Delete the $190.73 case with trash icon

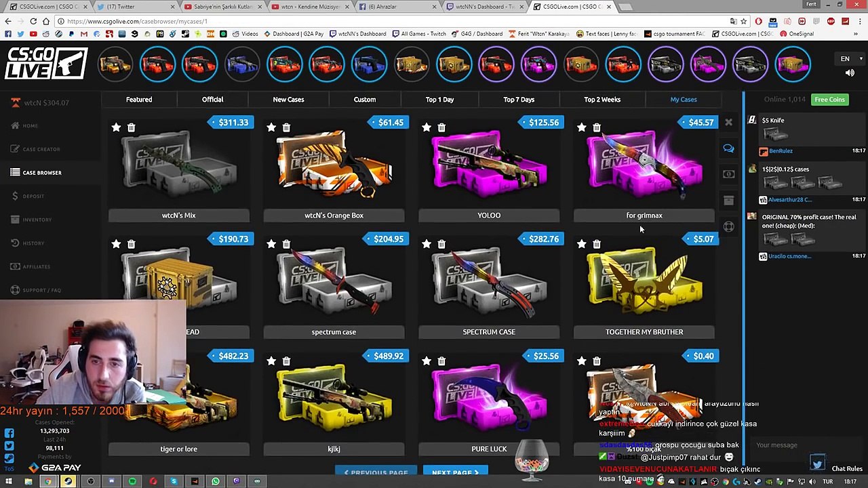(131, 244)
